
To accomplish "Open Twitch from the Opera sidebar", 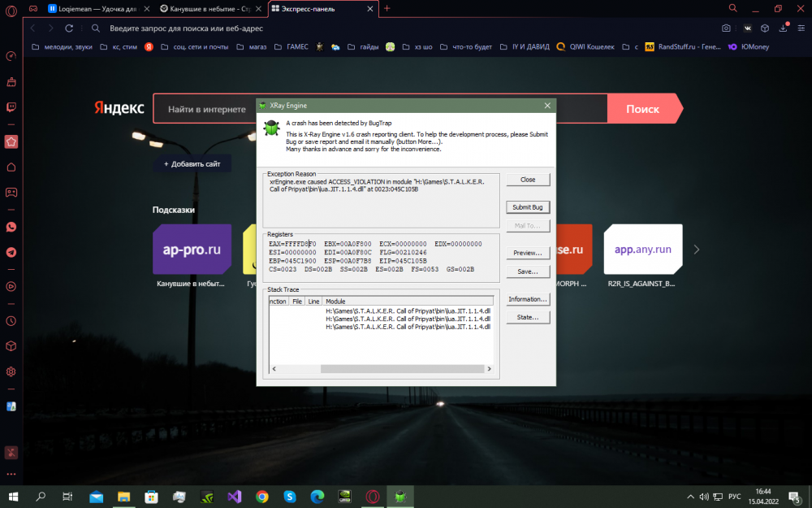I will 11,107.
